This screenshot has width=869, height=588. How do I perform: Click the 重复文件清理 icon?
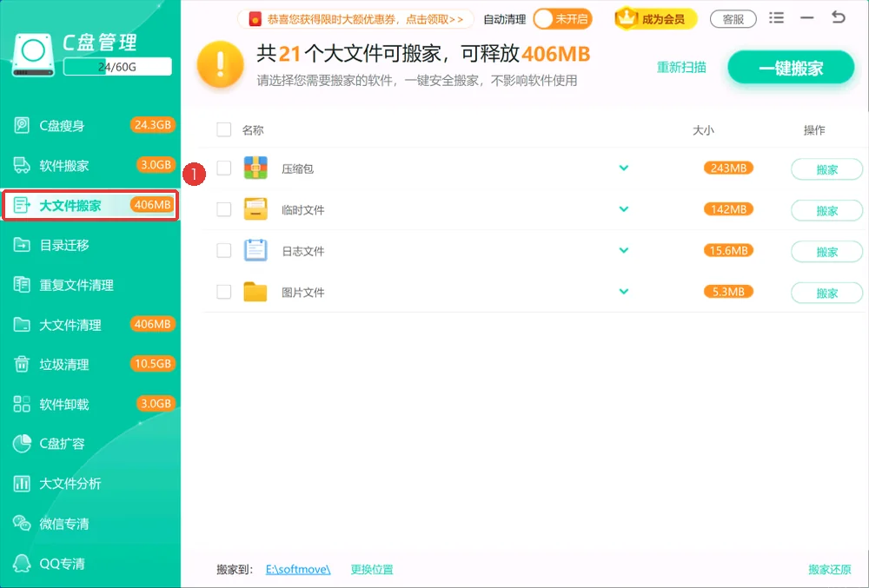22,285
